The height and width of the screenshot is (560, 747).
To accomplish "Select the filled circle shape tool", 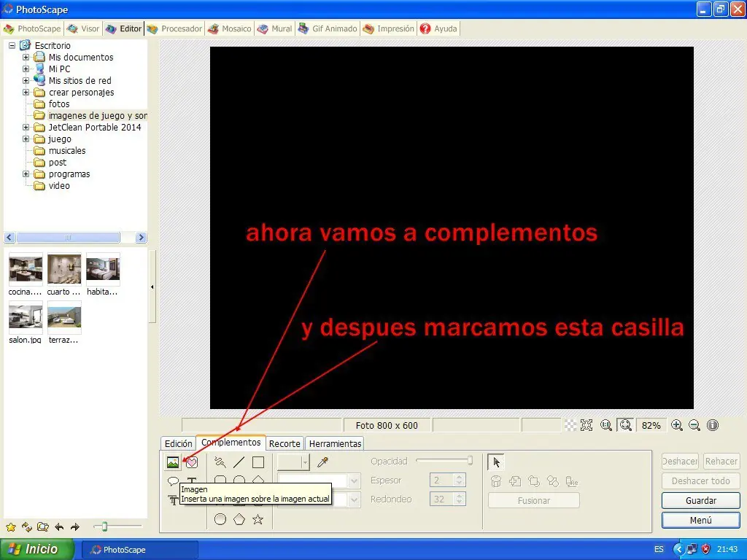I will pos(220,519).
